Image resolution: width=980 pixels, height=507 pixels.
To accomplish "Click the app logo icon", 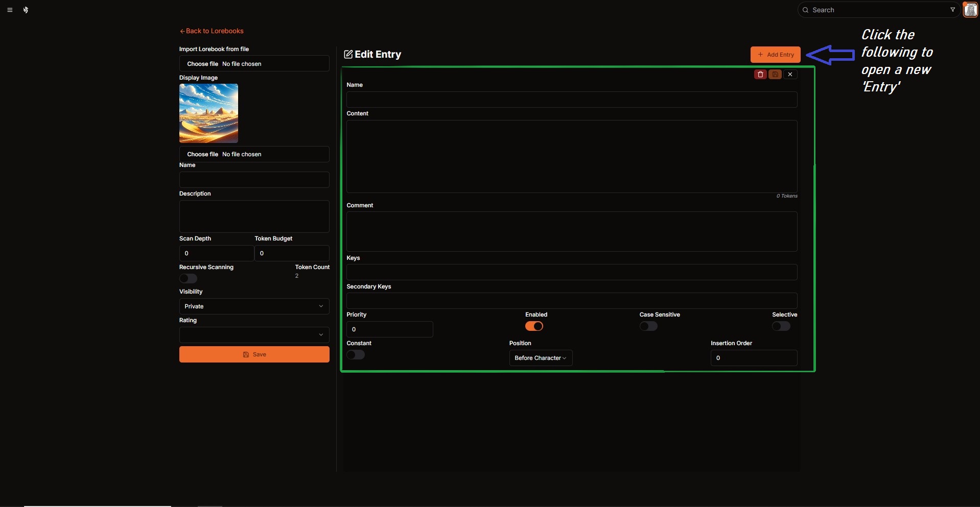I will coord(26,10).
